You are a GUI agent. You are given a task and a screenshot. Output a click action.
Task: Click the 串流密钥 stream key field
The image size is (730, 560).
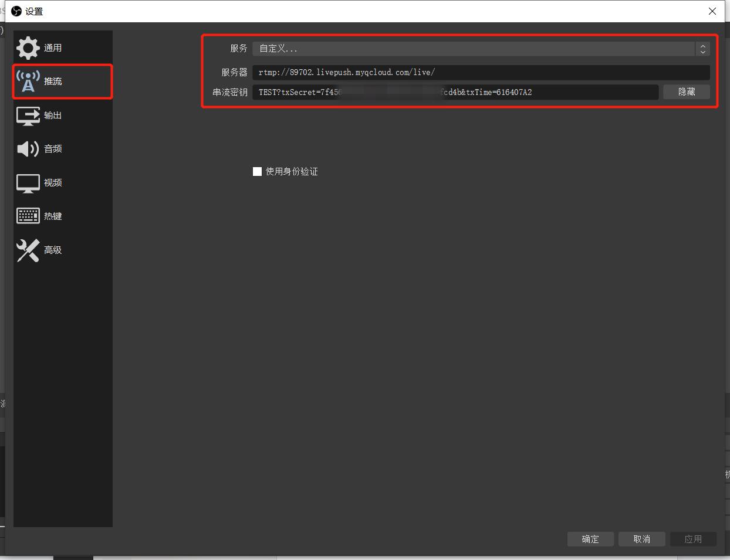click(455, 92)
